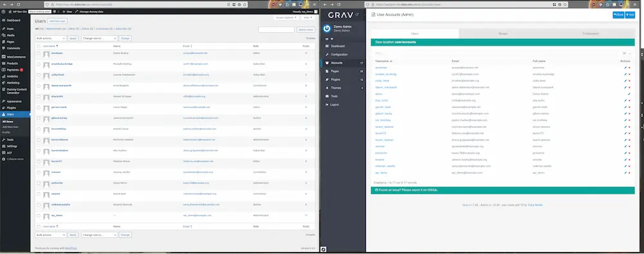The image size is (644, 254).
Task: Open the top Bulk actions dropdown
Action: (x=50, y=38)
